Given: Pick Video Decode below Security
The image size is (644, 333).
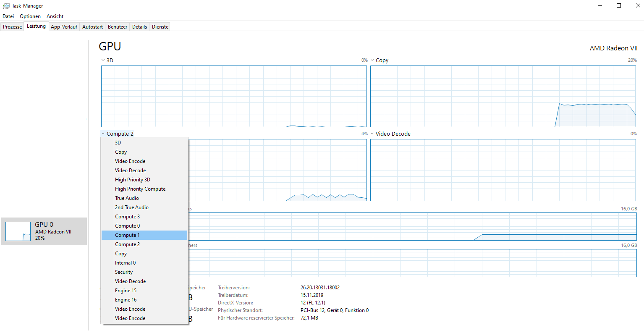Looking at the screenshot, I should click(x=144, y=281).
